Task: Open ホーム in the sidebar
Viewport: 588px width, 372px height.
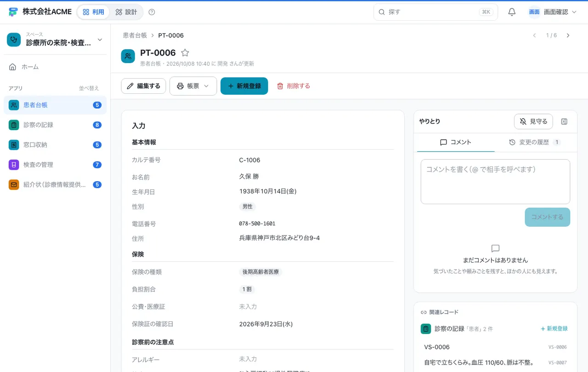Action: click(x=55, y=67)
